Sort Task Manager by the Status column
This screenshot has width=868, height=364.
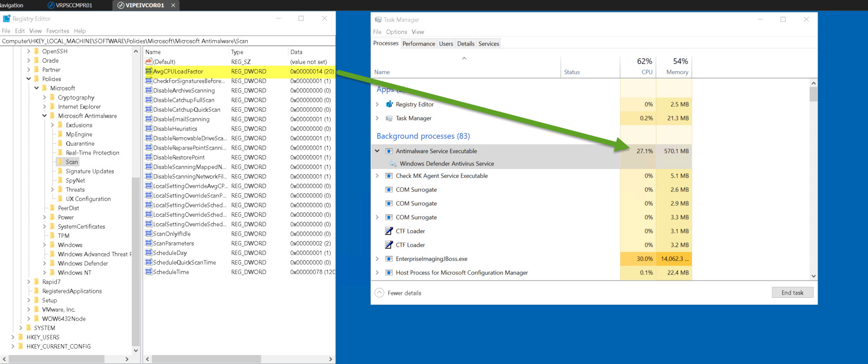tap(590, 67)
